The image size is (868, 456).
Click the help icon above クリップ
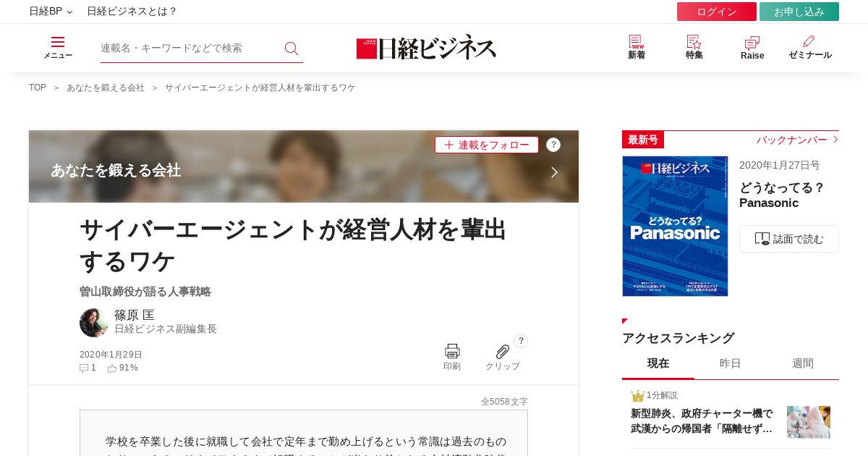click(x=521, y=341)
